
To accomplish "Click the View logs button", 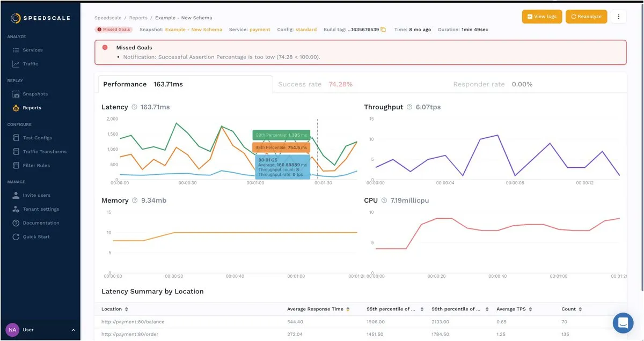I will tap(541, 17).
